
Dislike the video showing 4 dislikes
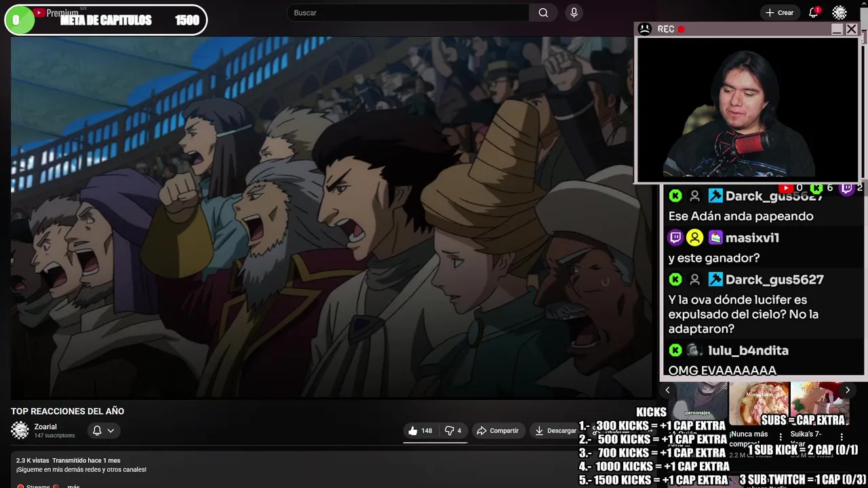(453, 430)
